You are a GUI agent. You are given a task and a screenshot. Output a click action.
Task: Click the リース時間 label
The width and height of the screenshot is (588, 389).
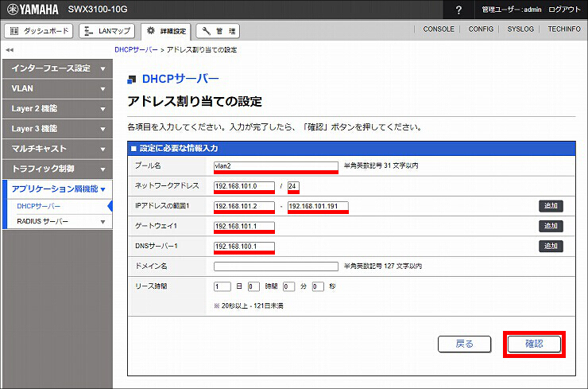(151, 286)
